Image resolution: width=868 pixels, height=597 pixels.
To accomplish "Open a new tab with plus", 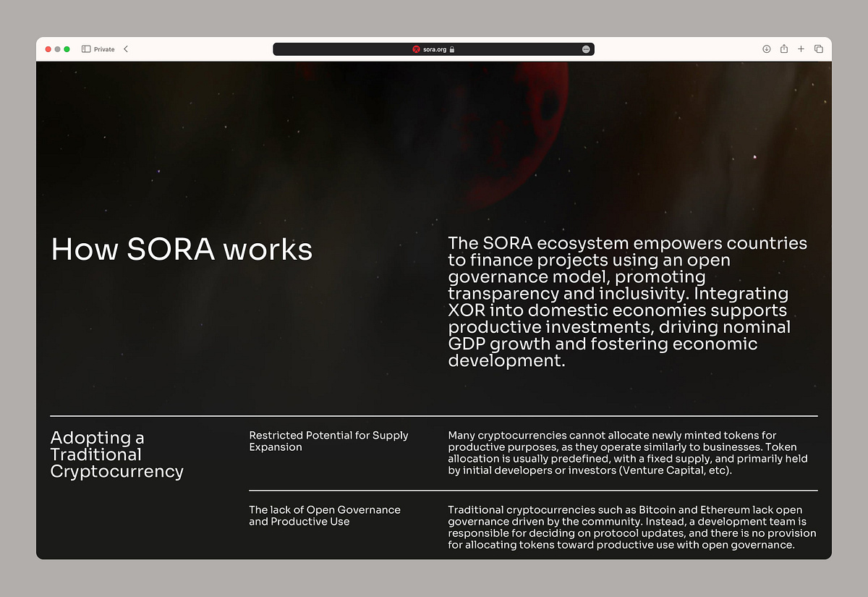I will (801, 49).
